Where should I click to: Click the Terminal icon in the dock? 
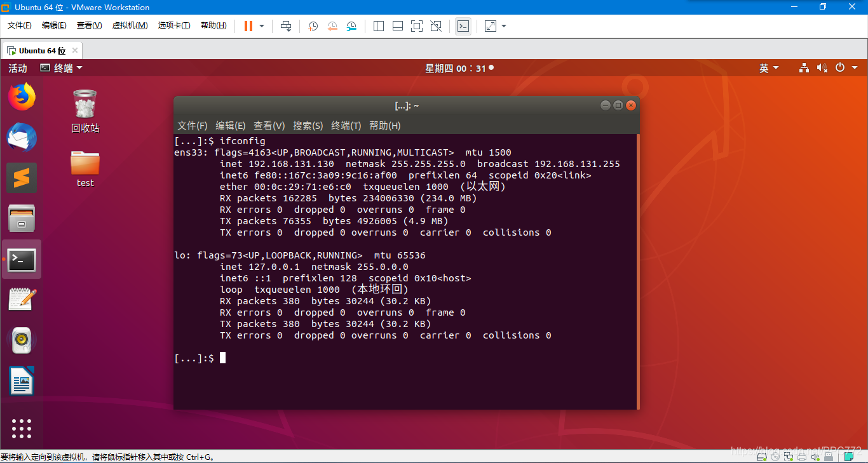[x=22, y=259]
